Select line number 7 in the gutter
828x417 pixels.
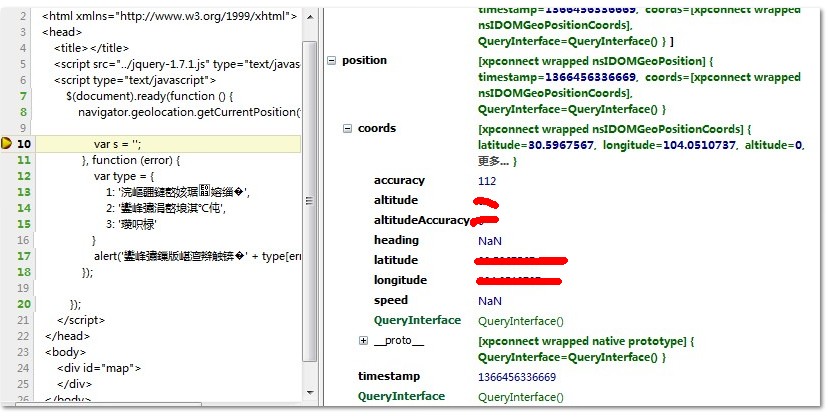(x=23, y=96)
